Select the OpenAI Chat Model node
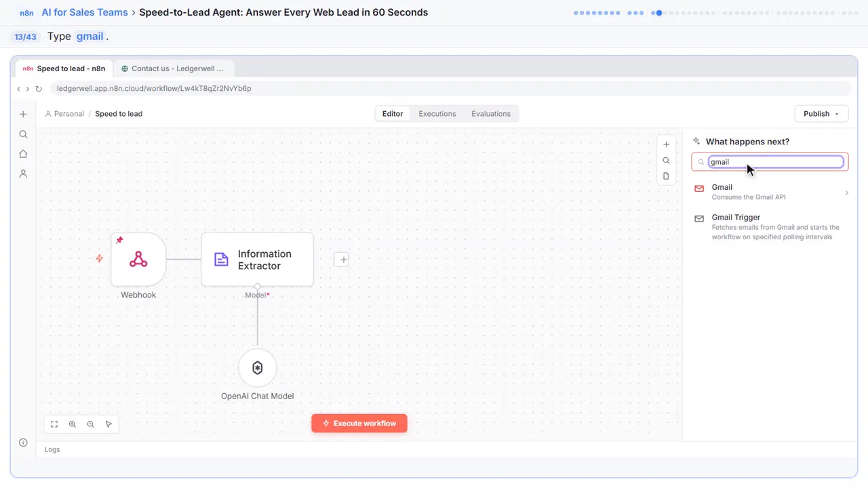This screenshot has width=868, height=488. coord(258,368)
